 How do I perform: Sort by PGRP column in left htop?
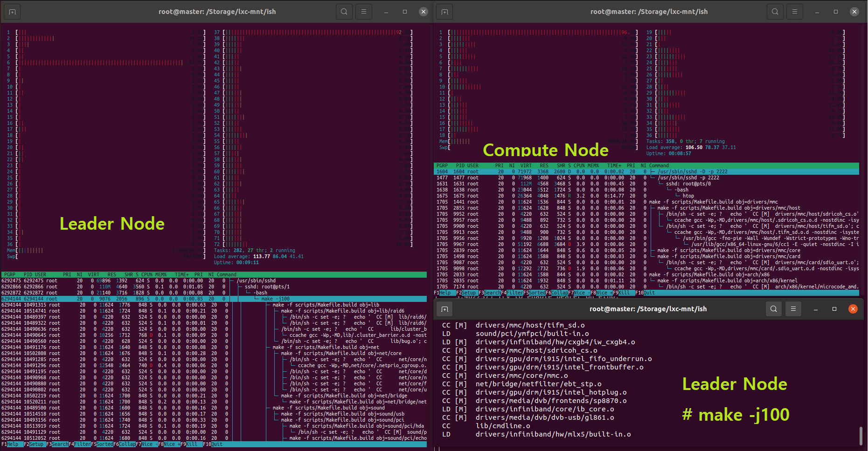coord(9,275)
